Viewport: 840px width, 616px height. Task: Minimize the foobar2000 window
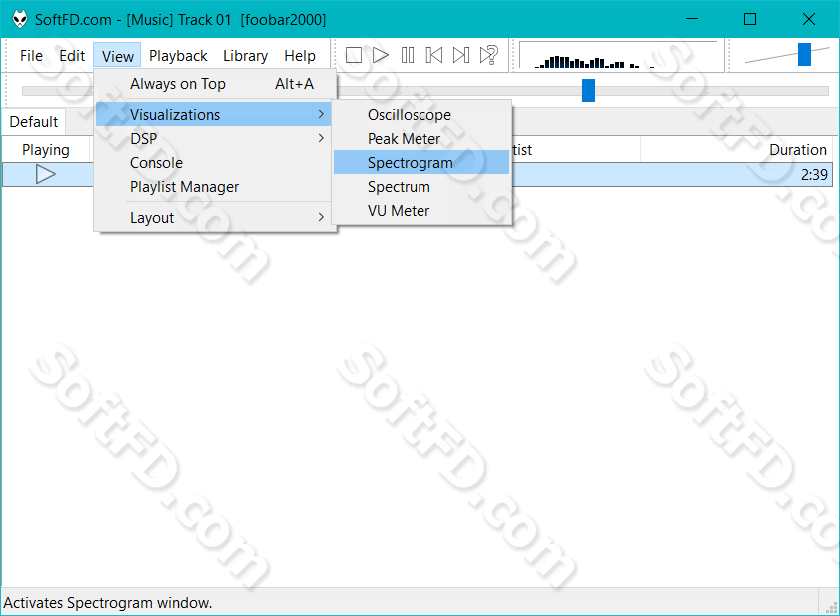(x=692, y=19)
